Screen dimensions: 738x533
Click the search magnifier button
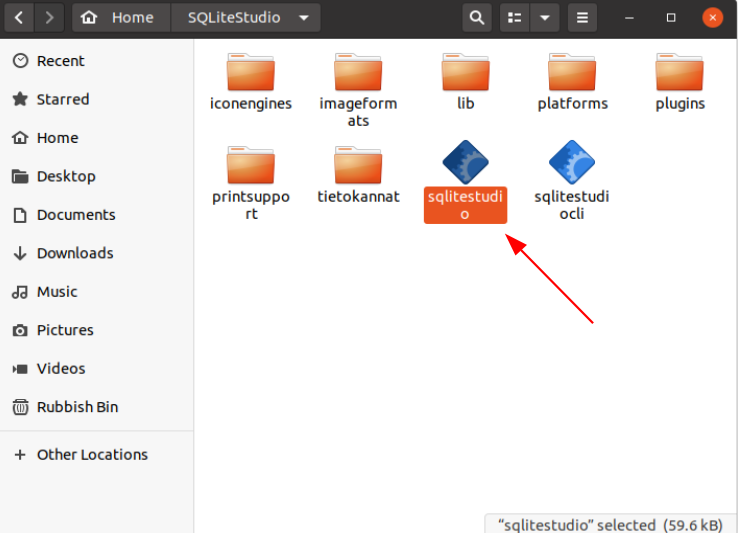point(477,18)
